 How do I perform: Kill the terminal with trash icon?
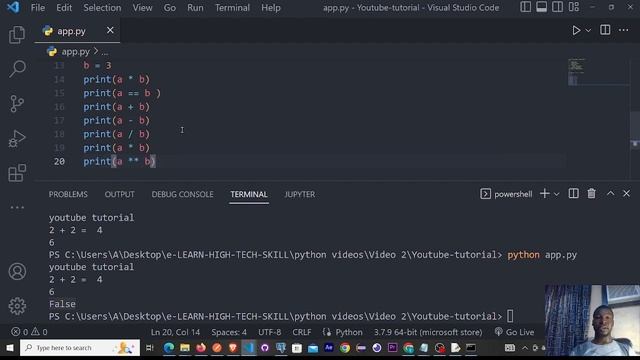[x=591, y=193]
